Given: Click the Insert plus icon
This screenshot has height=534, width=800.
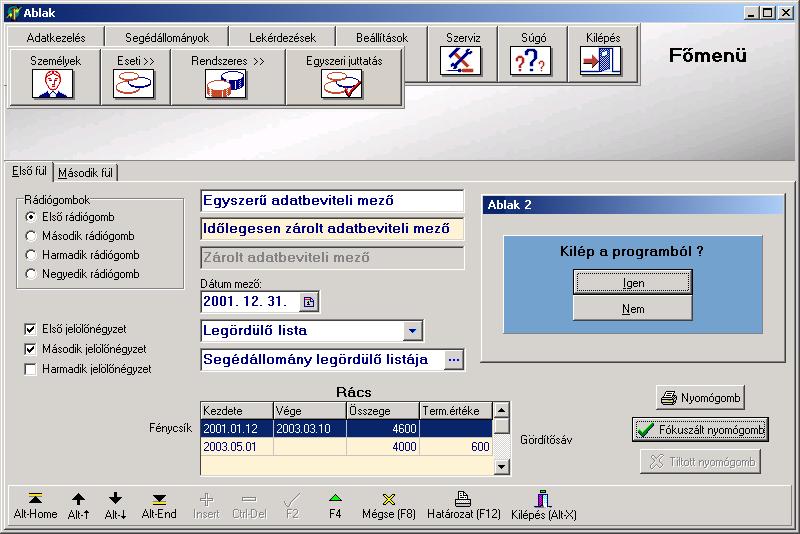Looking at the screenshot, I should click(x=206, y=499).
